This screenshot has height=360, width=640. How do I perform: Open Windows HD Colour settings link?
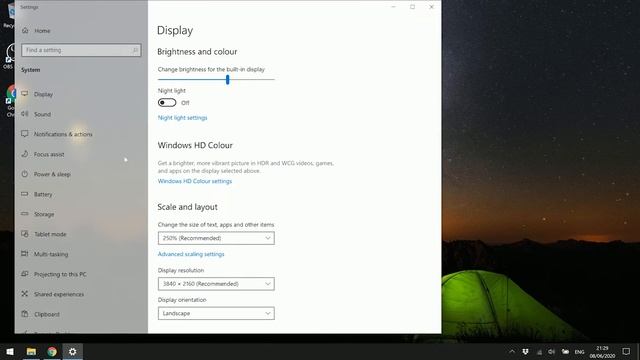[x=195, y=181]
